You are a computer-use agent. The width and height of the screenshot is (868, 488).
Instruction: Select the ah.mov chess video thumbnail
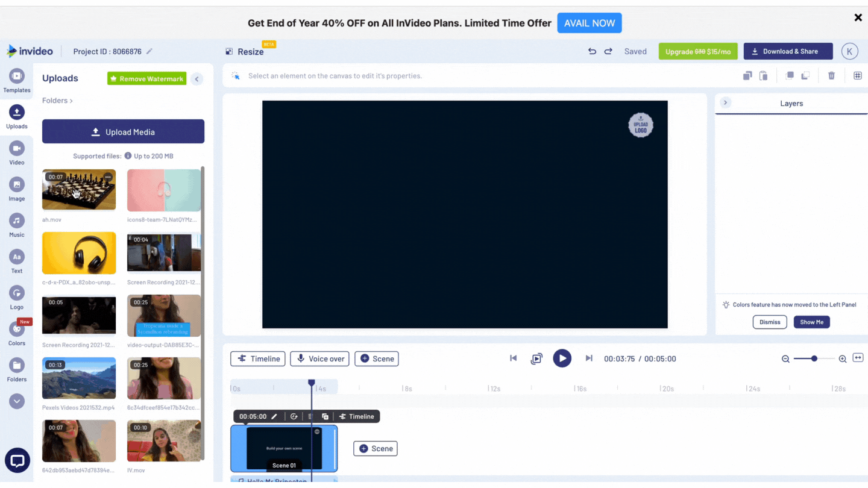(79, 190)
